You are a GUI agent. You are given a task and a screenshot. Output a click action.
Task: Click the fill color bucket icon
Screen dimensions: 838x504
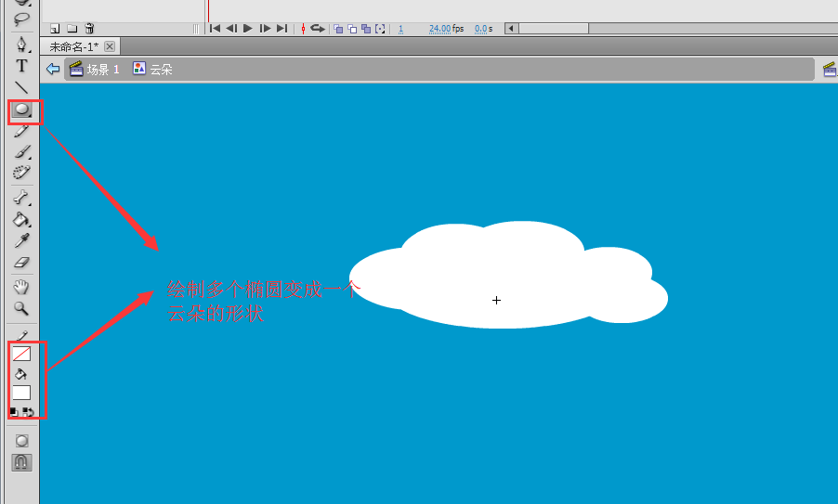pyautogui.click(x=21, y=374)
